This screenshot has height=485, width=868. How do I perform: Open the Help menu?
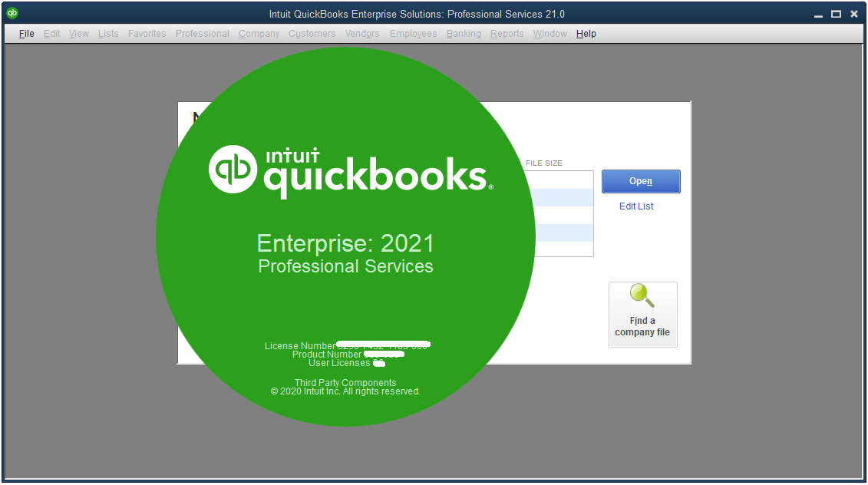click(x=586, y=34)
